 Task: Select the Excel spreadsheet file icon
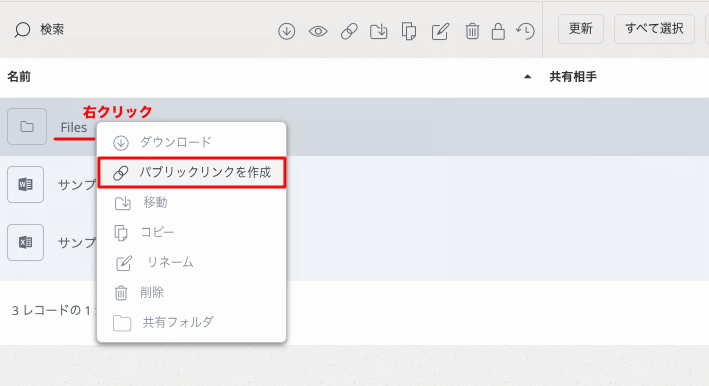25,242
